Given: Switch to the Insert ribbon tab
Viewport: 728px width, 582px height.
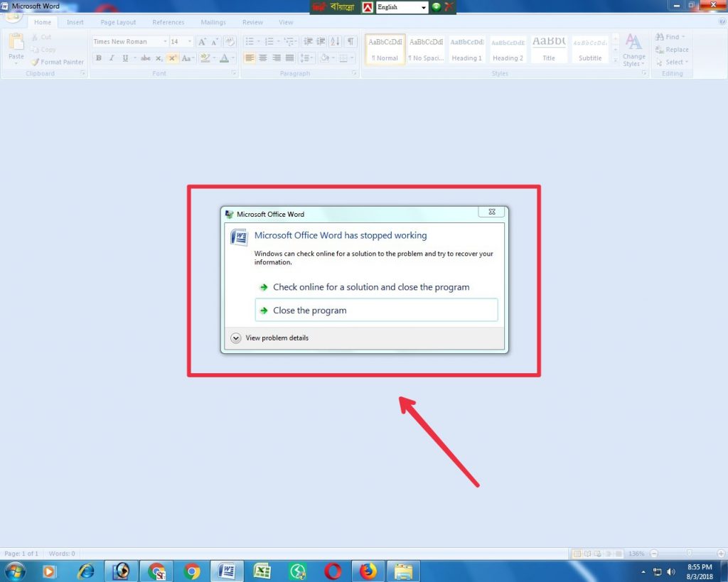Looking at the screenshot, I should point(75,22).
